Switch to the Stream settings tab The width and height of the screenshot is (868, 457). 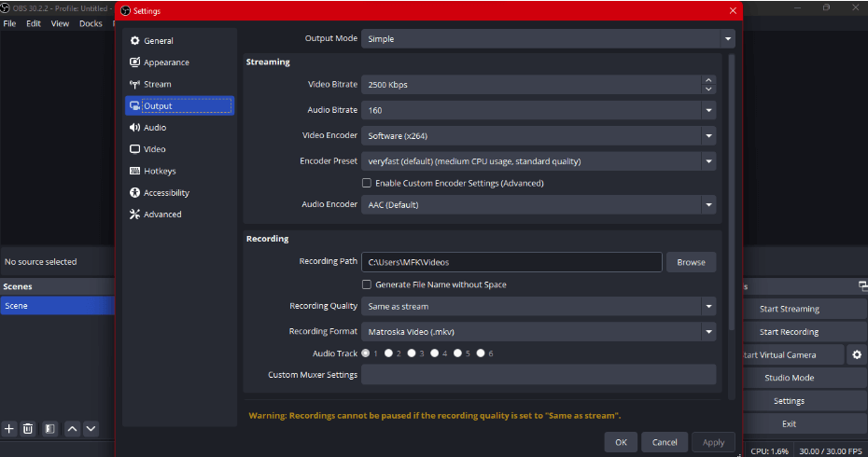(180, 84)
